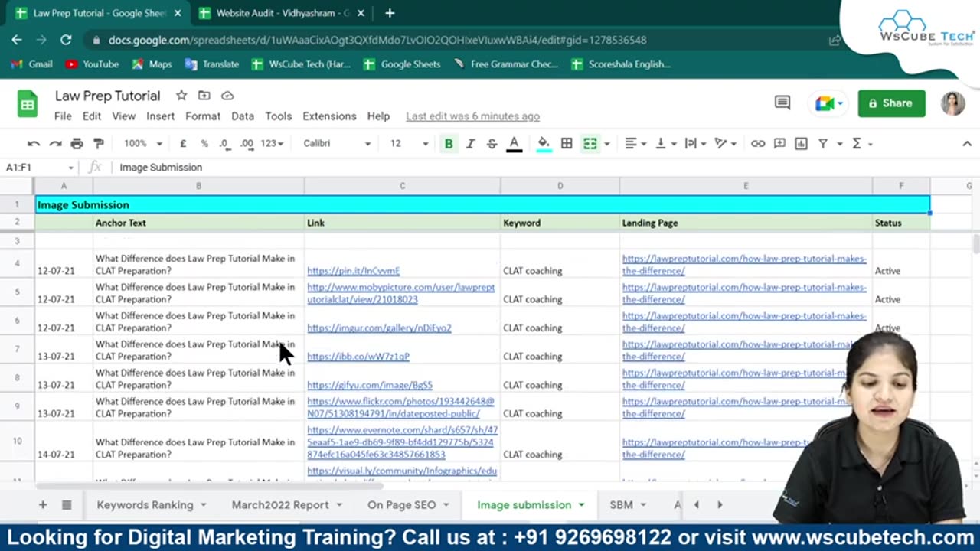Toggle Merge cells button
The width and height of the screenshot is (980, 551).
(590, 143)
